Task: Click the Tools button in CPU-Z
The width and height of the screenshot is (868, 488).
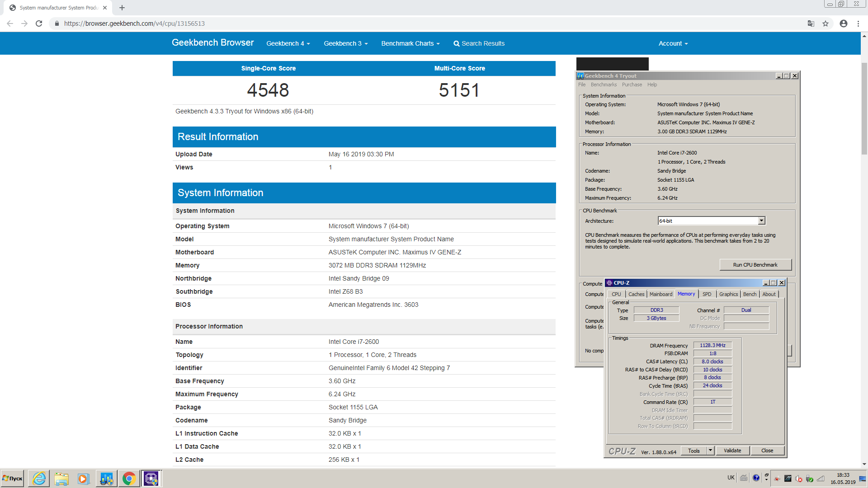Action: [693, 450]
